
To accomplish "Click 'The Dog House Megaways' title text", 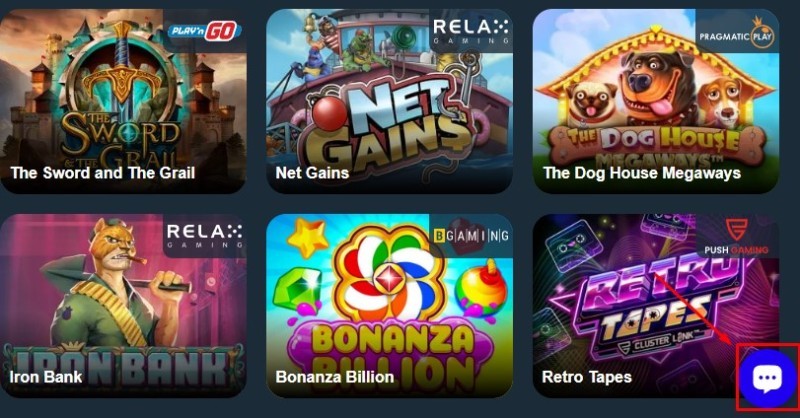I will [x=642, y=173].
